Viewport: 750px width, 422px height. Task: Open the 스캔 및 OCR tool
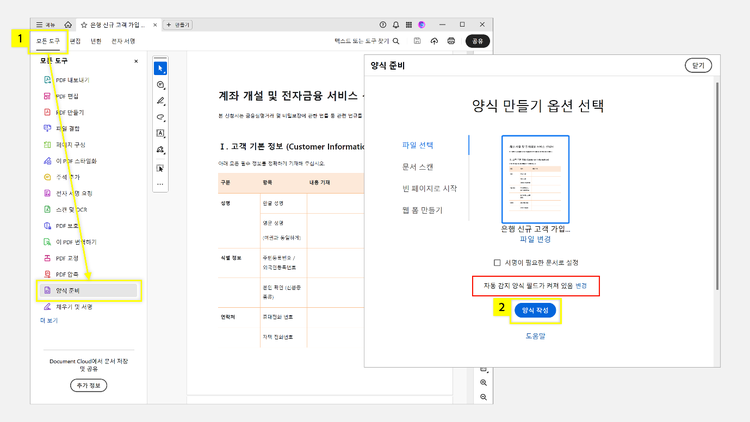(66, 210)
